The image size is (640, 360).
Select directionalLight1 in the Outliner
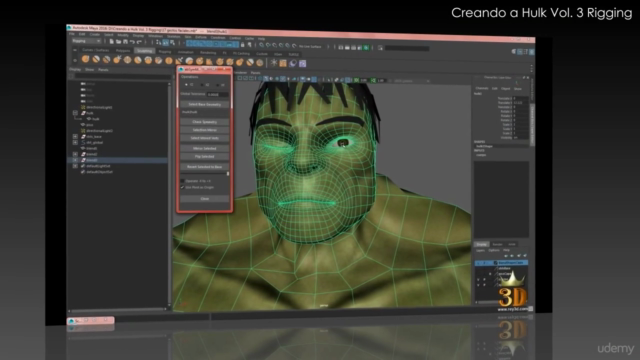coord(98,107)
